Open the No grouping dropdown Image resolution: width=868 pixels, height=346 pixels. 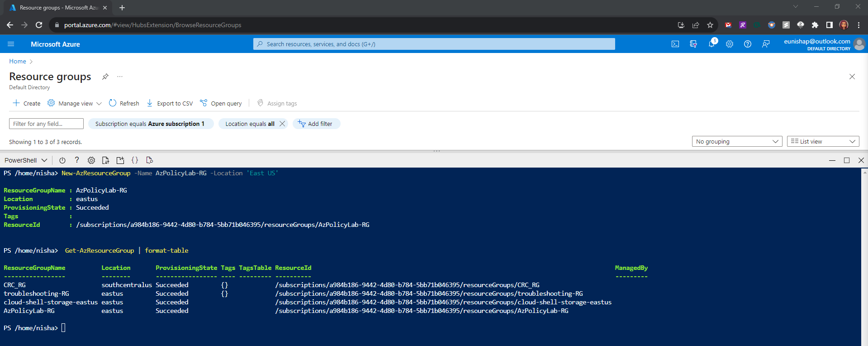pos(736,141)
